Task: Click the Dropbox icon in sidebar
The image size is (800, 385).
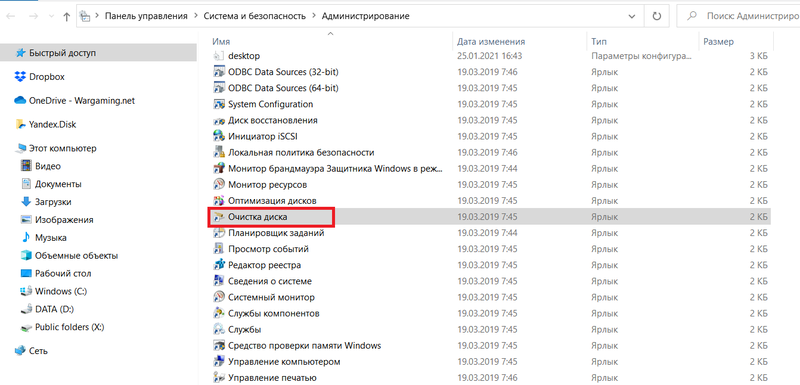Action: tap(20, 76)
